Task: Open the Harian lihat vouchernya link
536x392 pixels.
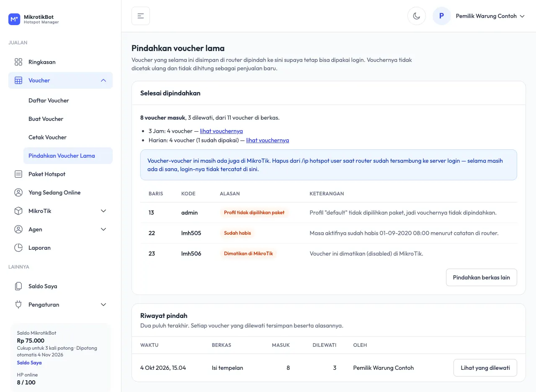Action: click(268, 140)
